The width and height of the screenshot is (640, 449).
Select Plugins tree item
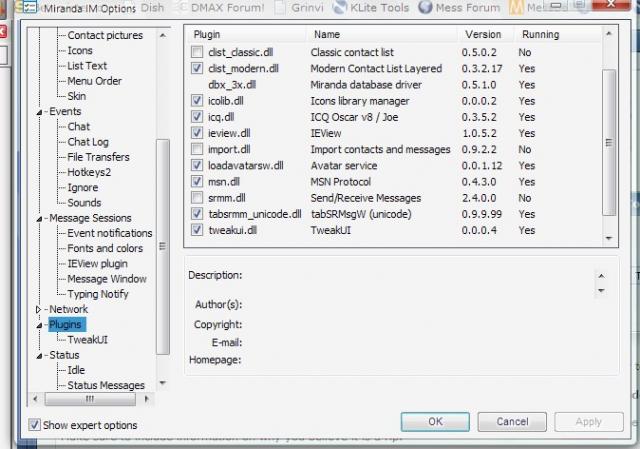pyautogui.click(x=65, y=325)
